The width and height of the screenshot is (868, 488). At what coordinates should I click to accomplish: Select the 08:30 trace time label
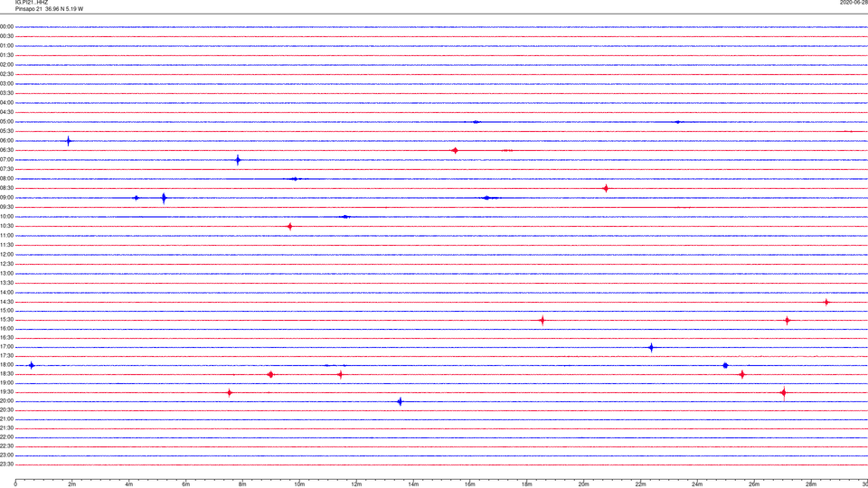click(6, 188)
